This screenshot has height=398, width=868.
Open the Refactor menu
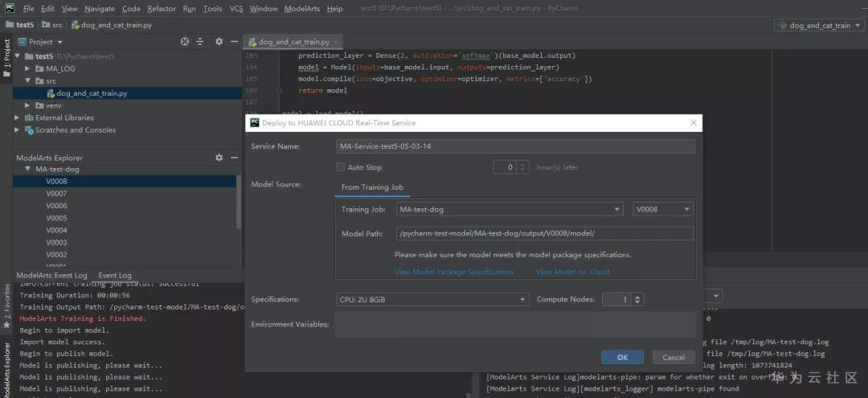pyautogui.click(x=162, y=9)
